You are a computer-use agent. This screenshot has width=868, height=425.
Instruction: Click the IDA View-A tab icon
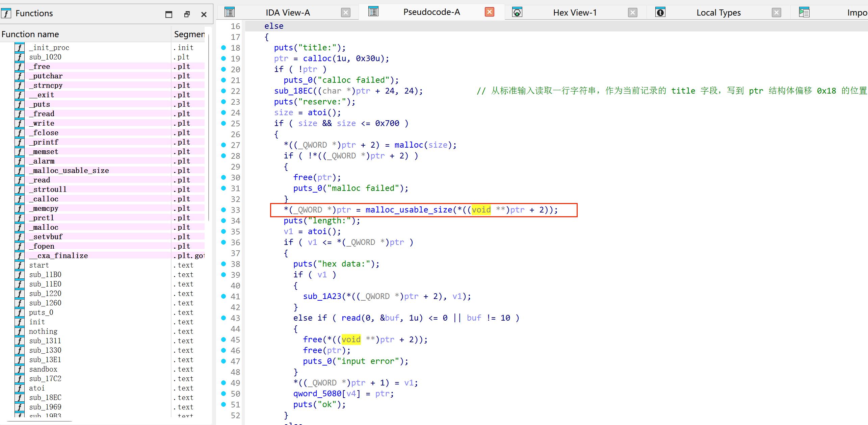click(x=230, y=12)
